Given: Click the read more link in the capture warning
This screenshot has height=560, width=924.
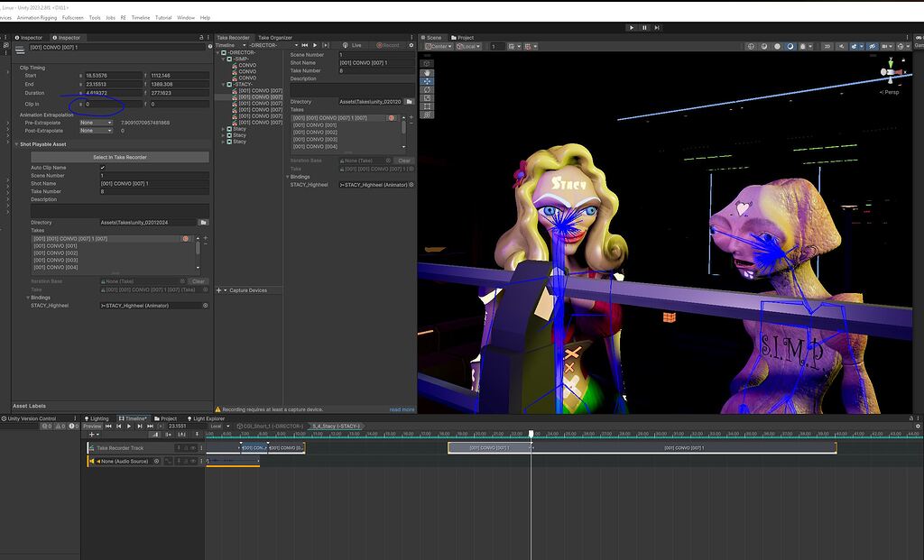Looking at the screenshot, I should click(x=402, y=409).
